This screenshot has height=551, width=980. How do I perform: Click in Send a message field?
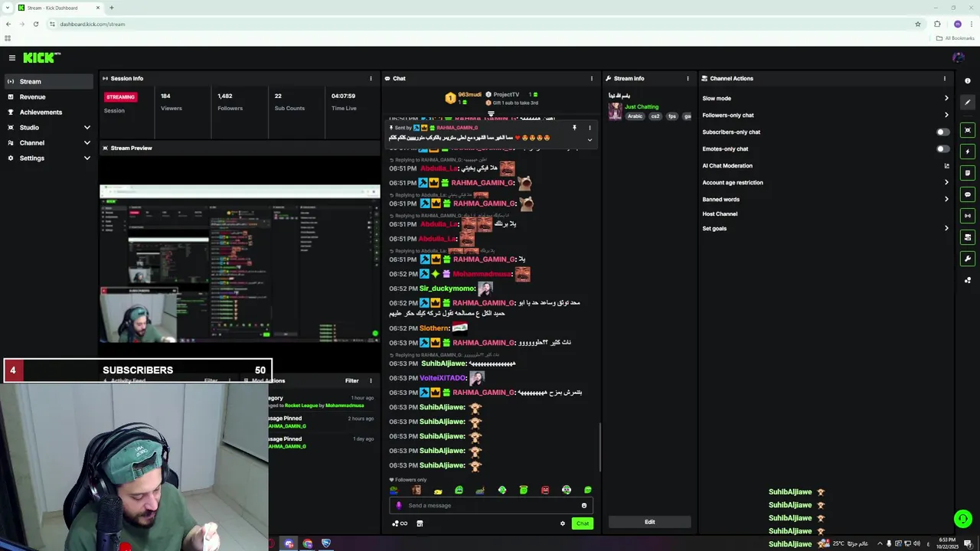491,505
